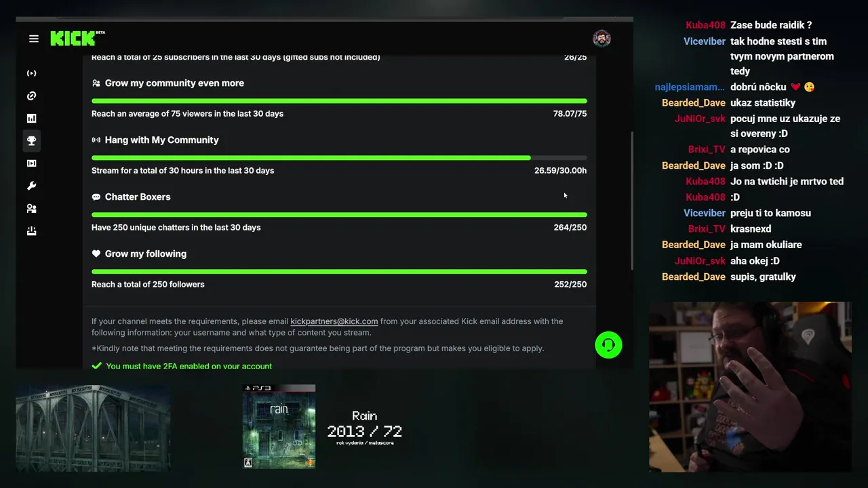
Task: Select the chain link icon in sidebar
Action: 31,96
